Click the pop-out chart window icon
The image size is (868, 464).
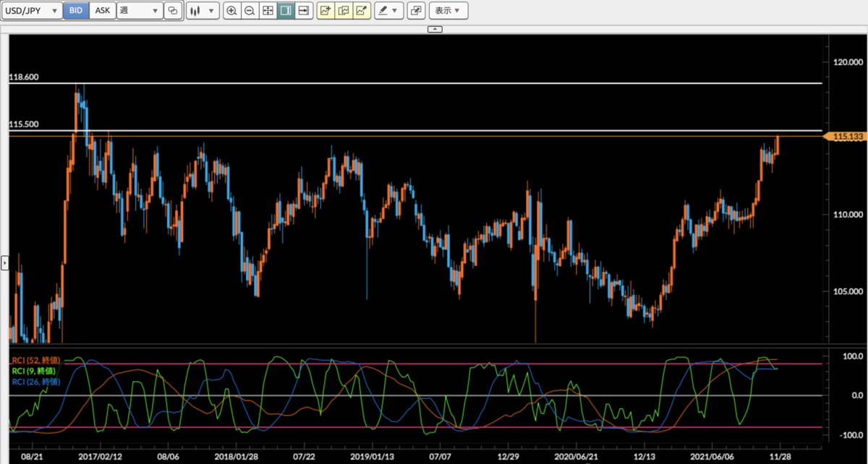(416, 11)
